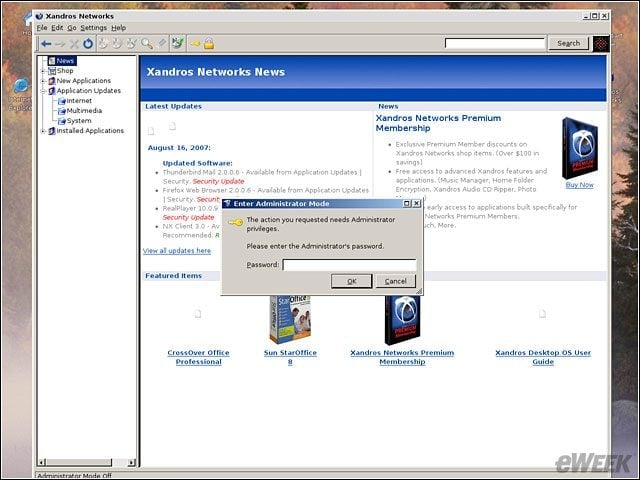Focus the Password input field

[349, 265]
